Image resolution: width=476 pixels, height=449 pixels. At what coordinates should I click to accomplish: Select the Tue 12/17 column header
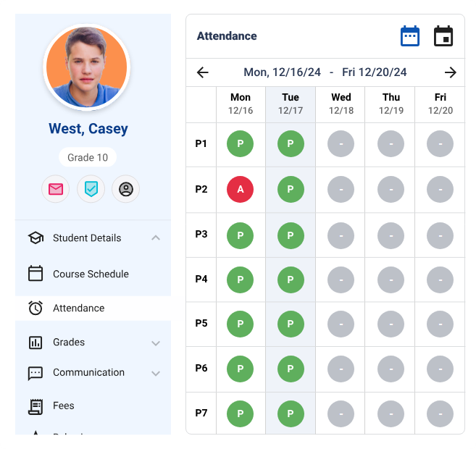tap(291, 104)
